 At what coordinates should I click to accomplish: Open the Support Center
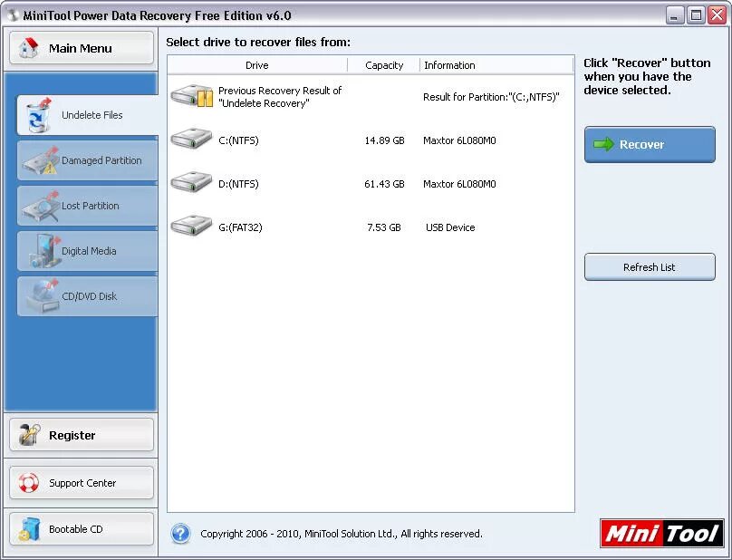(x=82, y=482)
